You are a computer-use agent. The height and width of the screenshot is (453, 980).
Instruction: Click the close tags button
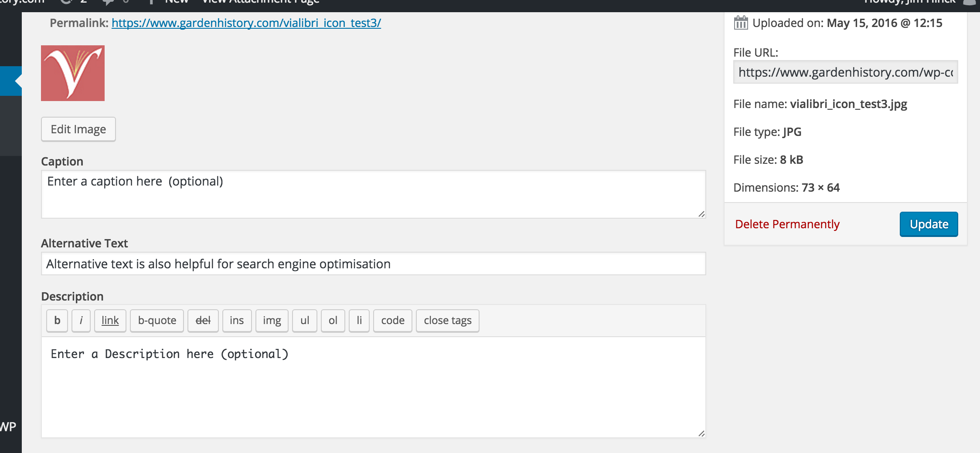[448, 321]
